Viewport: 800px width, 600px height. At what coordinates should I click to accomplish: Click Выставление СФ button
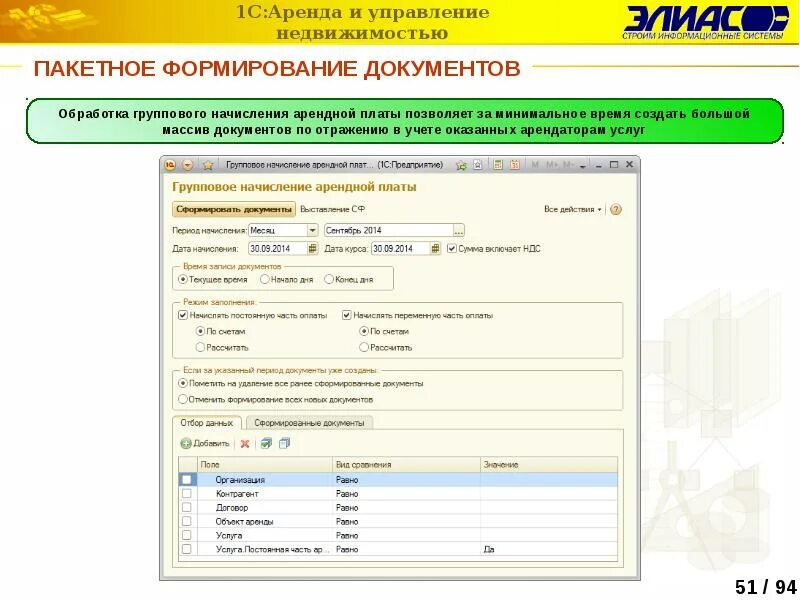333,209
